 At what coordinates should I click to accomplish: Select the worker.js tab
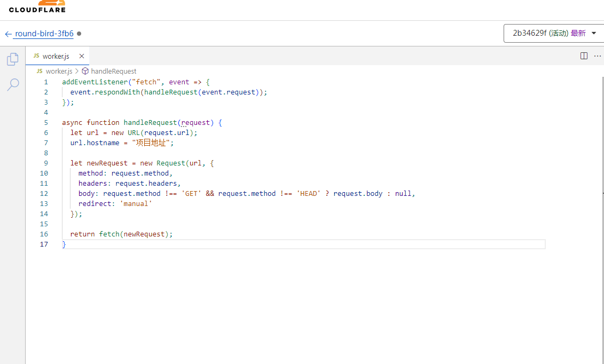click(x=56, y=56)
